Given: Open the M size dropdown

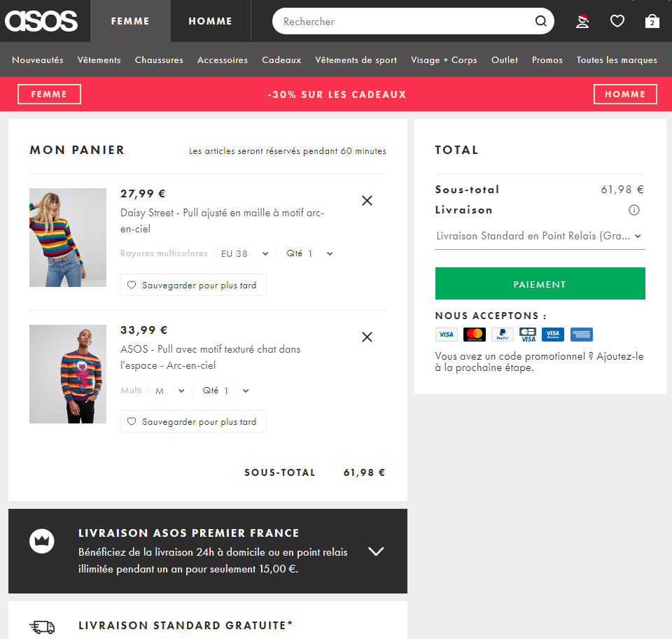Looking at the screenshot, I should [x=169, y=391].
